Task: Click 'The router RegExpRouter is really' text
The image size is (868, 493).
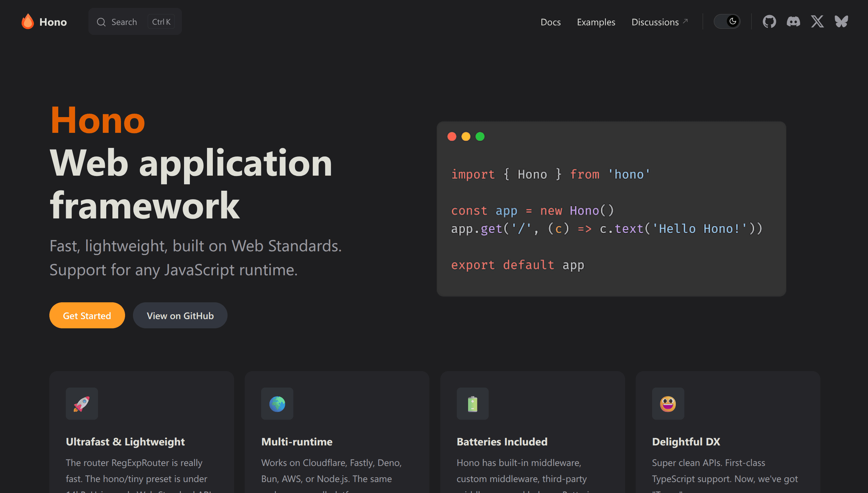Action: click(x=134, y=463)
